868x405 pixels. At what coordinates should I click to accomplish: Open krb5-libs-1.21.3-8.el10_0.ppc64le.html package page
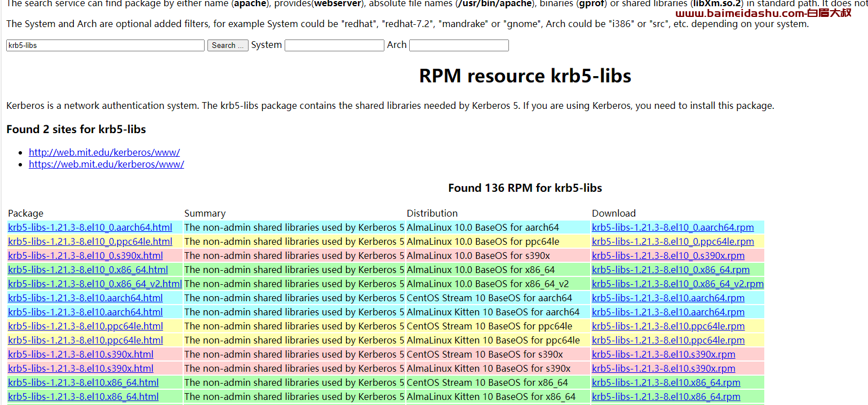(x=90, y=241)
